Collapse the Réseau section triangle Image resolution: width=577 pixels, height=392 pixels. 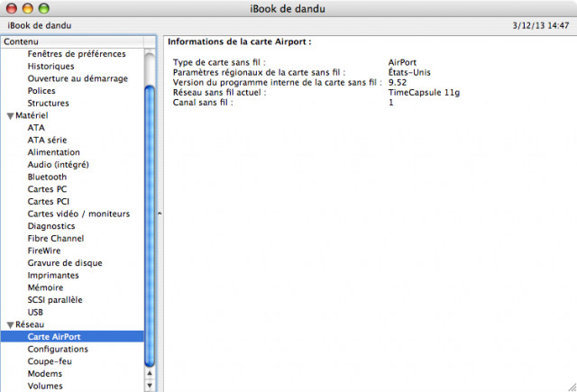(10, 325)
